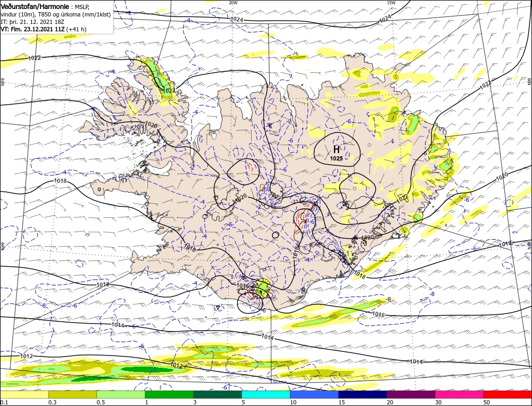This screenshot has width=532, height=406.
Task: Click the '5' legend scale label
Action: 243,402
